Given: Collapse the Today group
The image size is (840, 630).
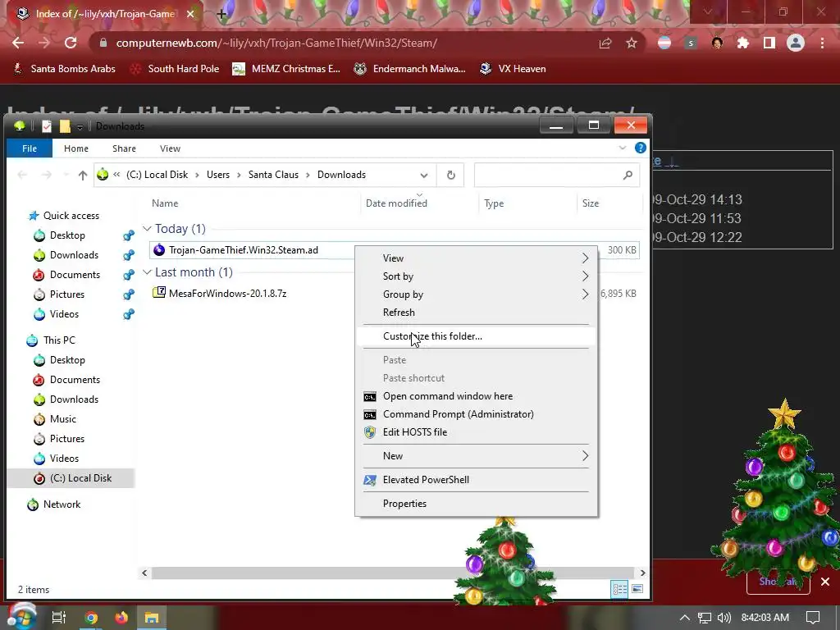Looking at the screenshot, I should [147, 229].
